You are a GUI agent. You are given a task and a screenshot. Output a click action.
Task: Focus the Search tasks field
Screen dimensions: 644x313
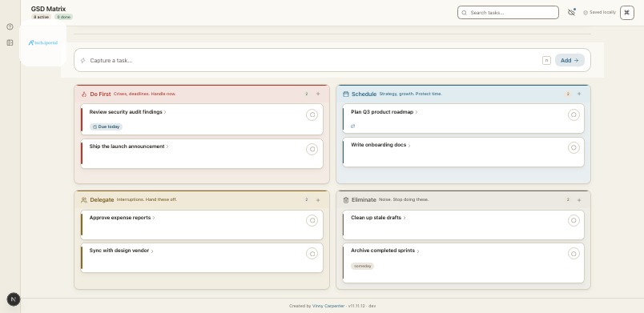coord(508,13)
